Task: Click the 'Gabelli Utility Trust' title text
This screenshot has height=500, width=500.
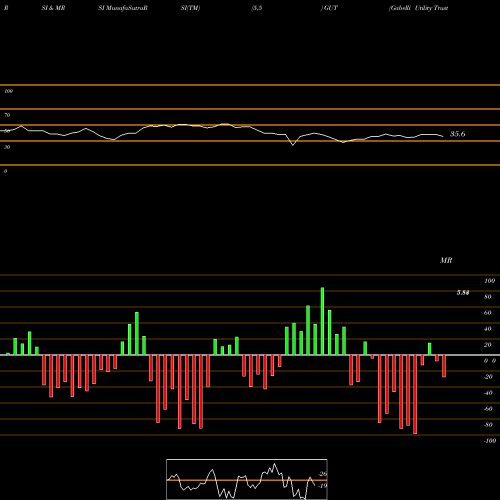Action: tap(419, 8)
